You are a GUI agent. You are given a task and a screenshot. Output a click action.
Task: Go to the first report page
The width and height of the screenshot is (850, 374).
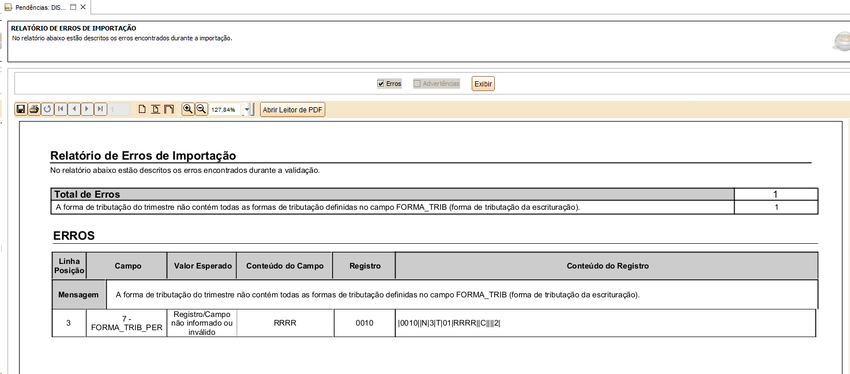60,109
